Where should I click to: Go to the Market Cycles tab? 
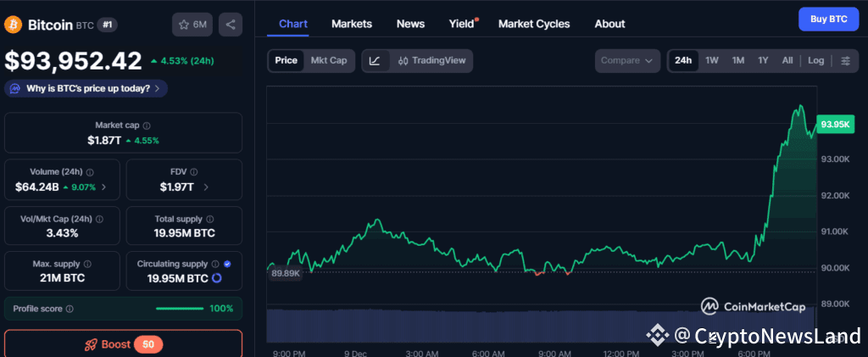point(534,24)
